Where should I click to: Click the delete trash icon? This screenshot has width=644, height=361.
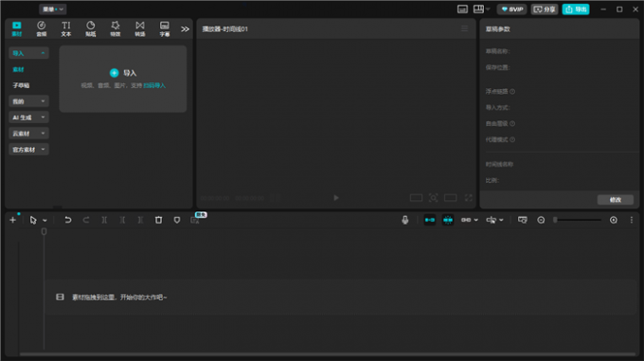[x=158, y=220]
